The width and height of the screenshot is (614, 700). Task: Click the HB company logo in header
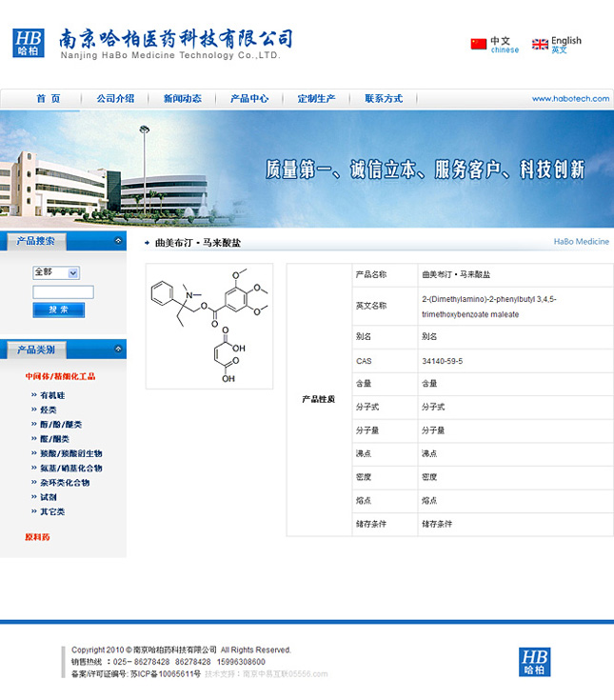pyautogui.click(x=29, y=43)
